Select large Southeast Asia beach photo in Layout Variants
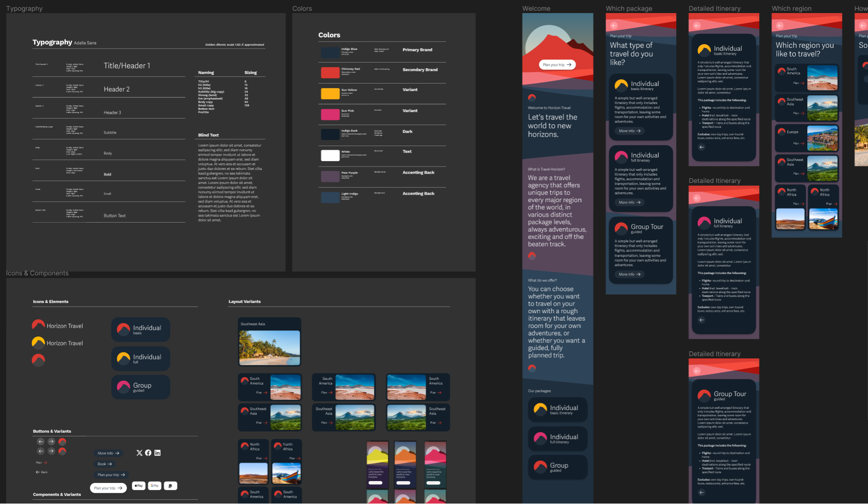 [269, 348]
